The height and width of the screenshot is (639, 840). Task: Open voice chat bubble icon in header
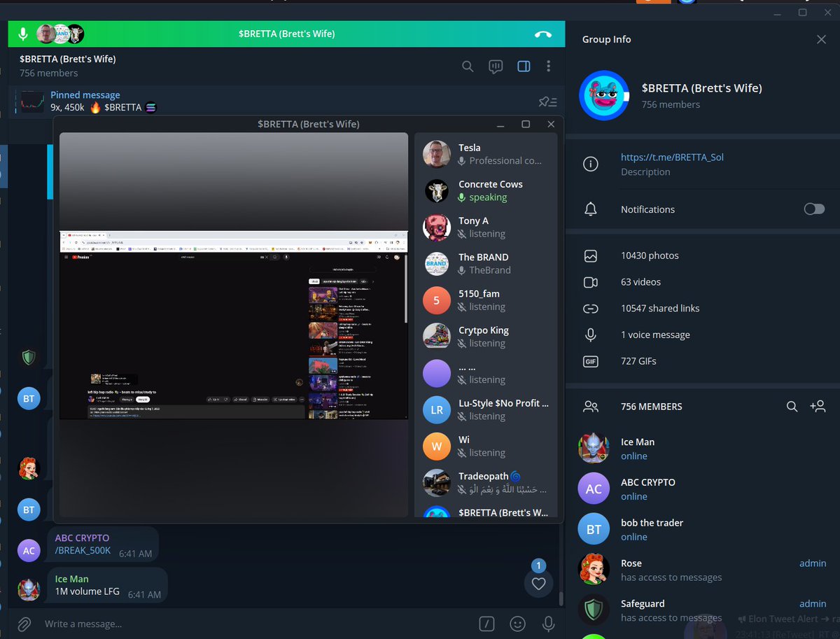pyautogui.click(x=496, y=66)
